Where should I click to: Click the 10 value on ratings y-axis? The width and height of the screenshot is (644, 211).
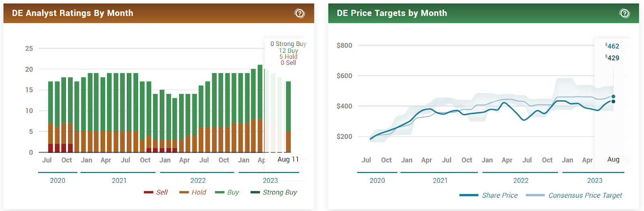pyautogui.click(x=29, y=111)
